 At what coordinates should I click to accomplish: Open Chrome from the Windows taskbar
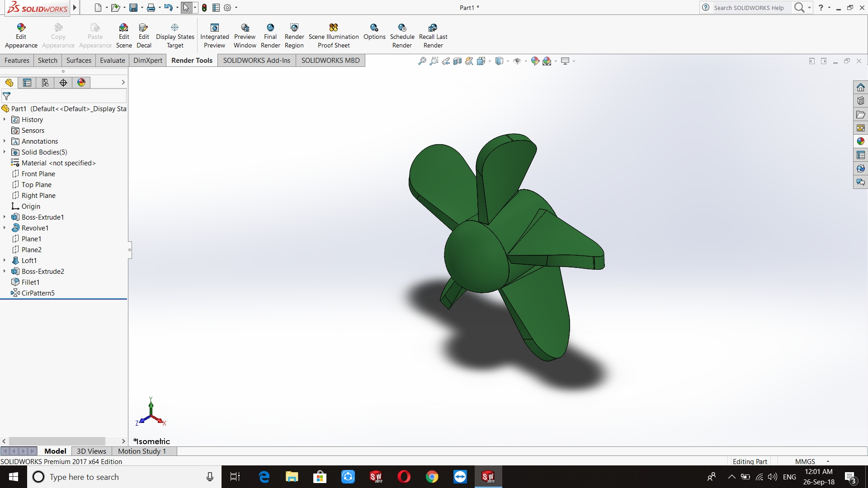point(432,477)
